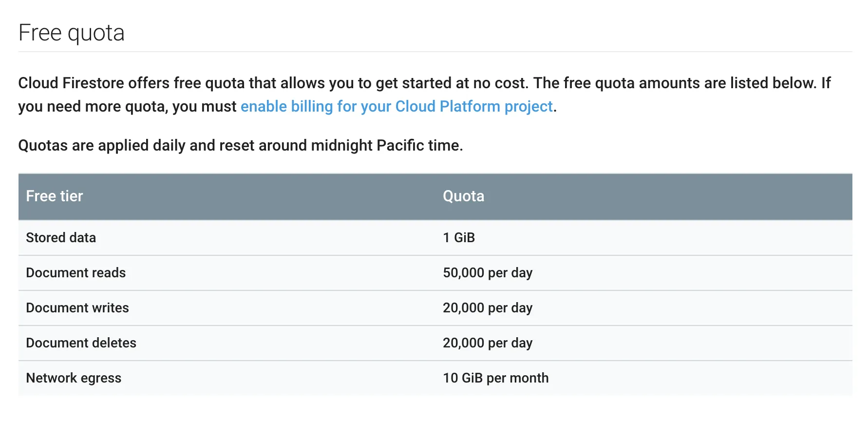
Task: Click the words Cloud Firestore in the intro
Action: (71, 83)
